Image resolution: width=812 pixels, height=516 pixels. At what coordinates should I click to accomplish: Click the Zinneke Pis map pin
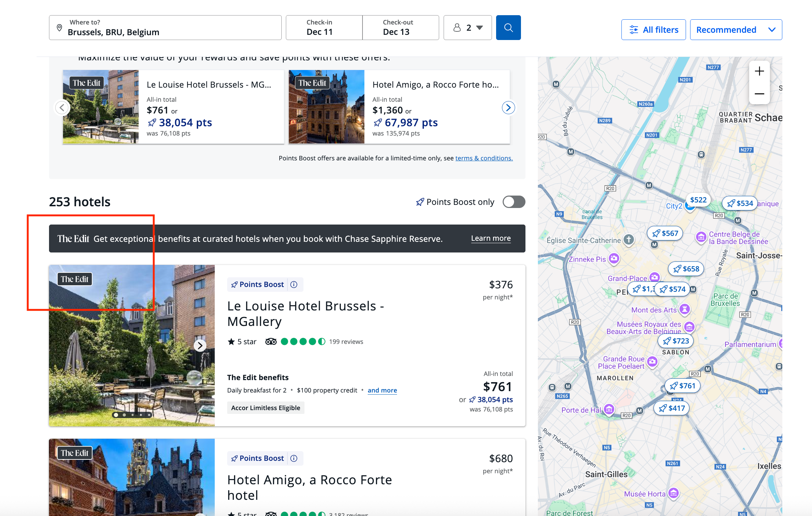coord(614,258)
